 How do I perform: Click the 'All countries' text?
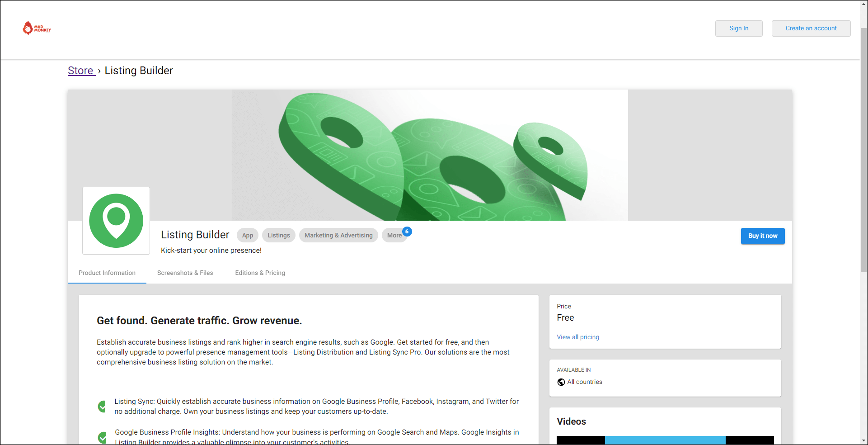(585, 382)
